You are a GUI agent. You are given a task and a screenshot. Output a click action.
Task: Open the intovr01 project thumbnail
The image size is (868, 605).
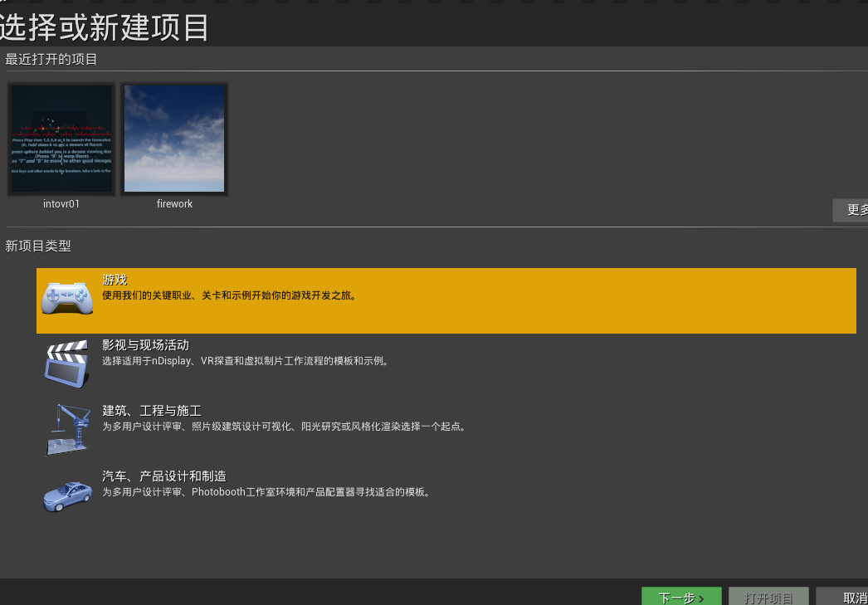(61, 139)
